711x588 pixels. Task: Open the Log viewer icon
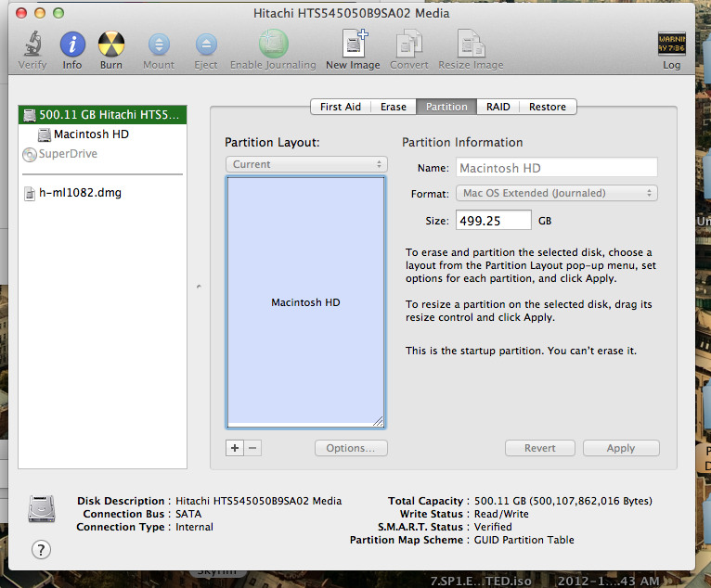(x=671, y=44)
